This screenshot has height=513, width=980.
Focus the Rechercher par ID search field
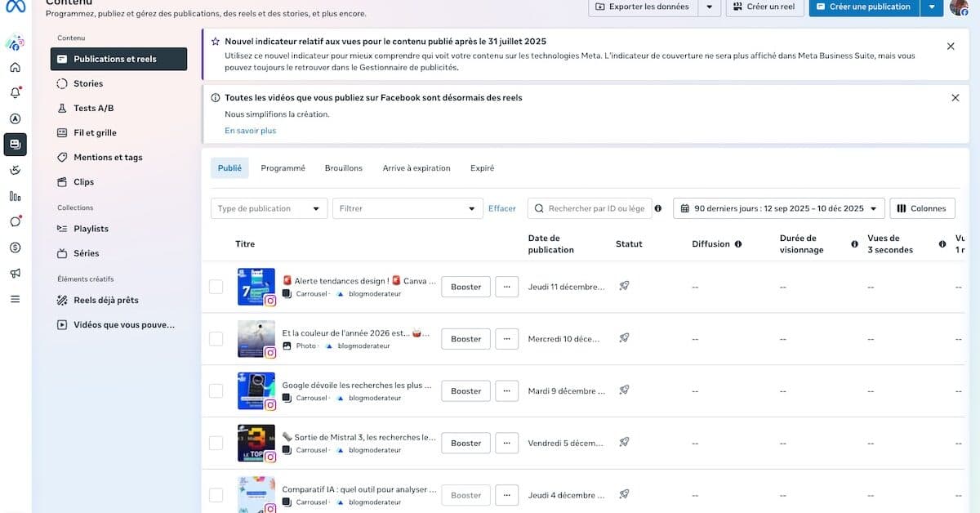pyautogui.click(x=590, y=208)
